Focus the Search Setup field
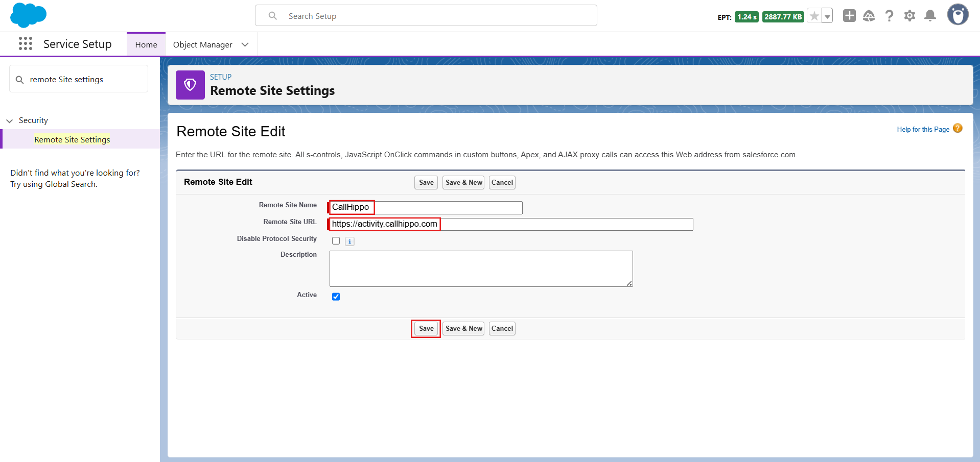This screenshot has width=980, height=462. [426, 16]
